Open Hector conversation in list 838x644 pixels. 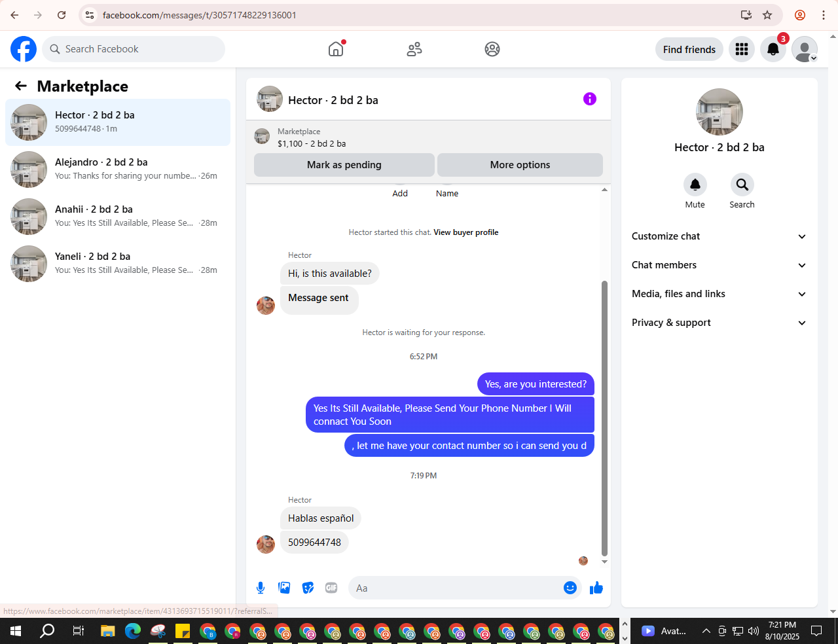point(118,122)
